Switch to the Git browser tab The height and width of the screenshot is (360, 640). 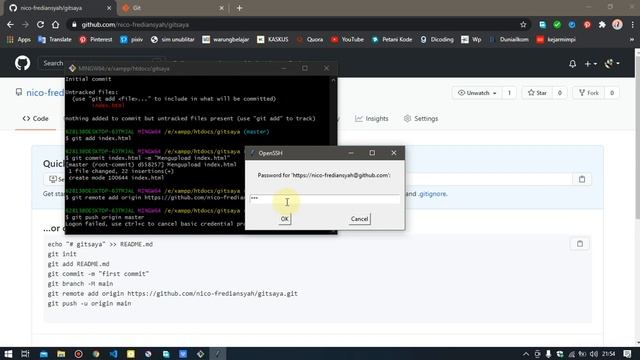click(x=173, y=8)
